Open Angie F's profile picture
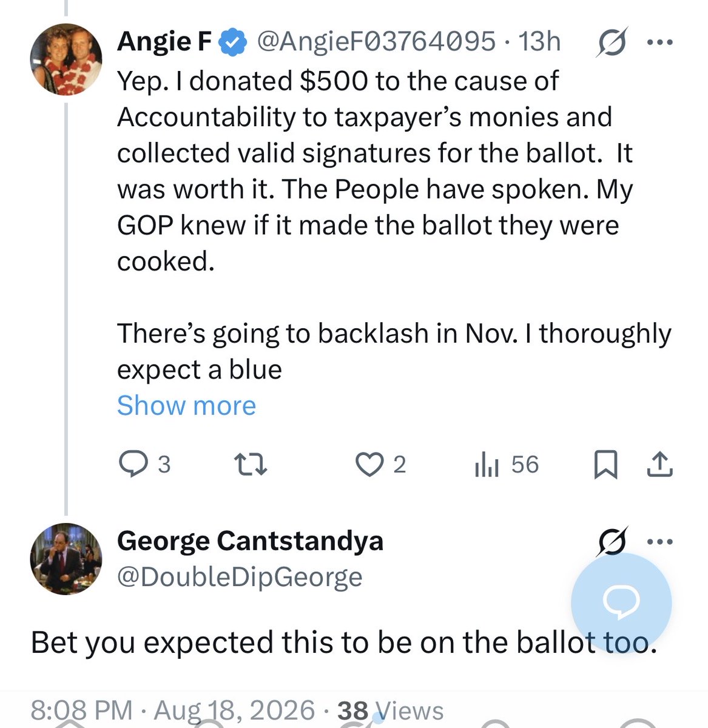The width and height of the screenshot is (708, 728). pos(66,59)
